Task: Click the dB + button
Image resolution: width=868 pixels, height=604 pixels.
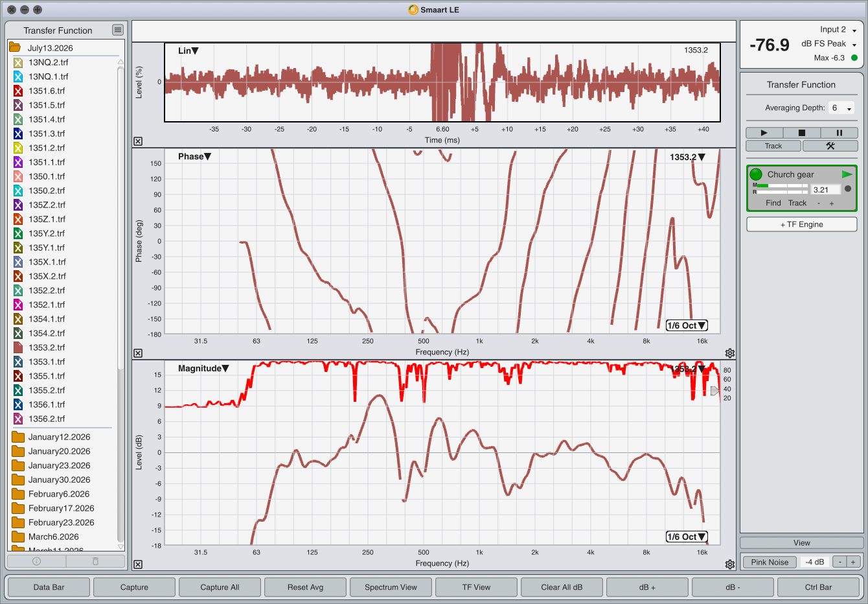Action: point(647,587)
